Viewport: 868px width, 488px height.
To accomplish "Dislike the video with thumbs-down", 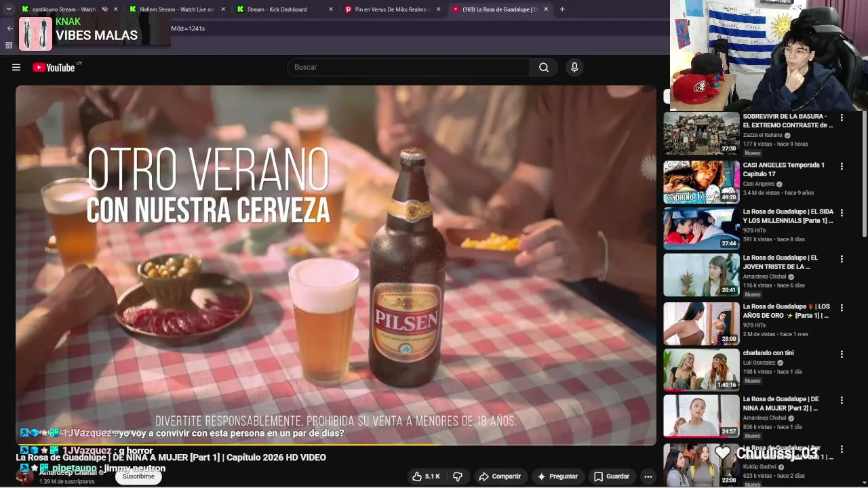I will click(x=458, y=476).
